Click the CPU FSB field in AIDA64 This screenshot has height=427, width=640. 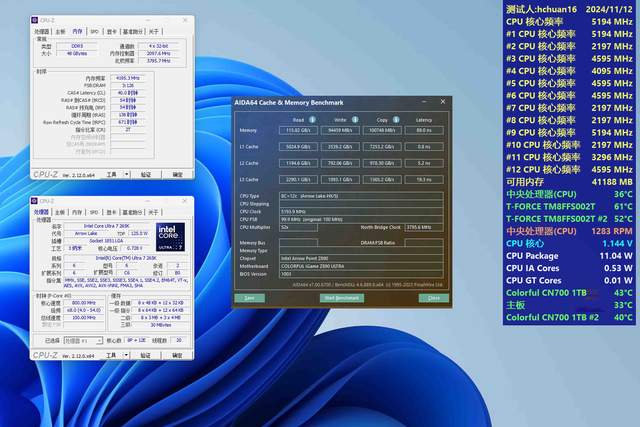(x=361, y=219)
